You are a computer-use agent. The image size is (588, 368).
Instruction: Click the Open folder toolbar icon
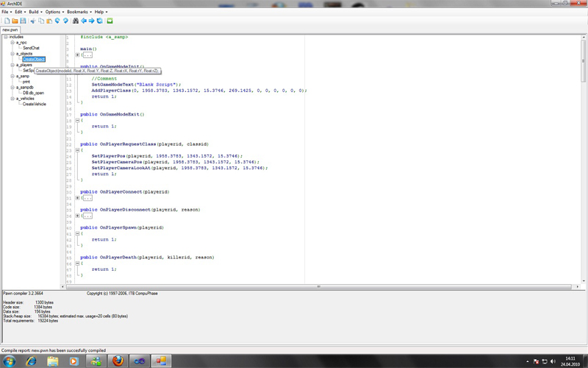(x=15, y=21)
